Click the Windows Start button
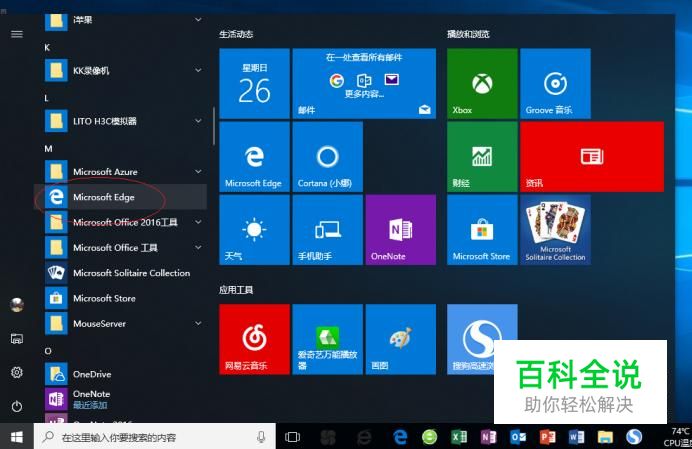This screenshot has height=449, width=692. pos(17,437)
